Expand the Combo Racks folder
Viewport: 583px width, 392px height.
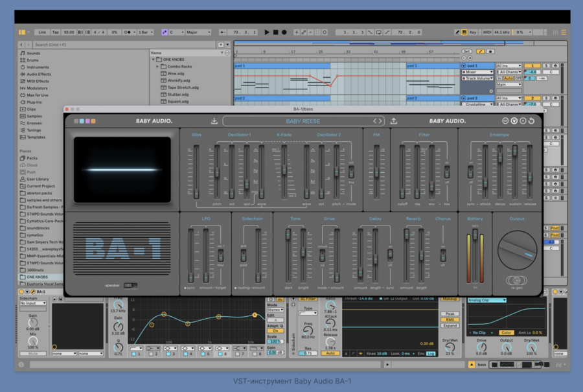coord(157,67)
